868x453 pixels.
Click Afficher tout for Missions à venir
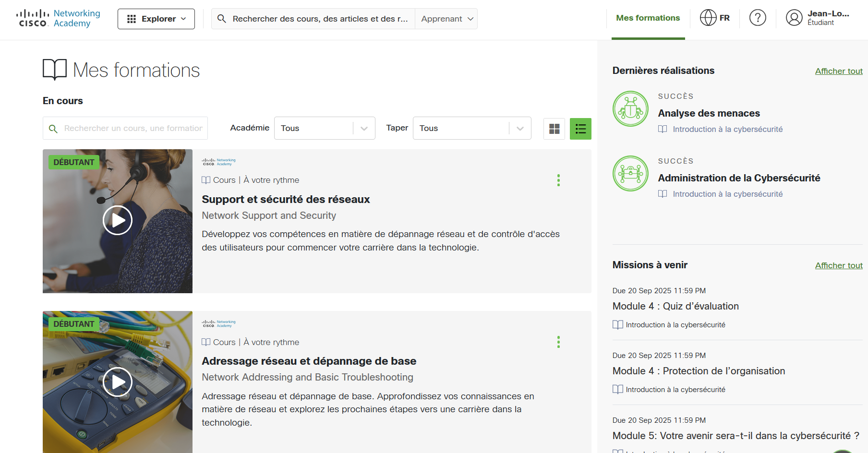click(838, 265)
